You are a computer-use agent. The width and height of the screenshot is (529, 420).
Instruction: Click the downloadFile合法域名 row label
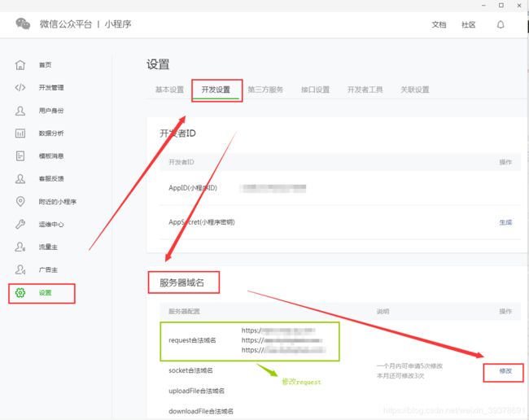coord(201,411)
